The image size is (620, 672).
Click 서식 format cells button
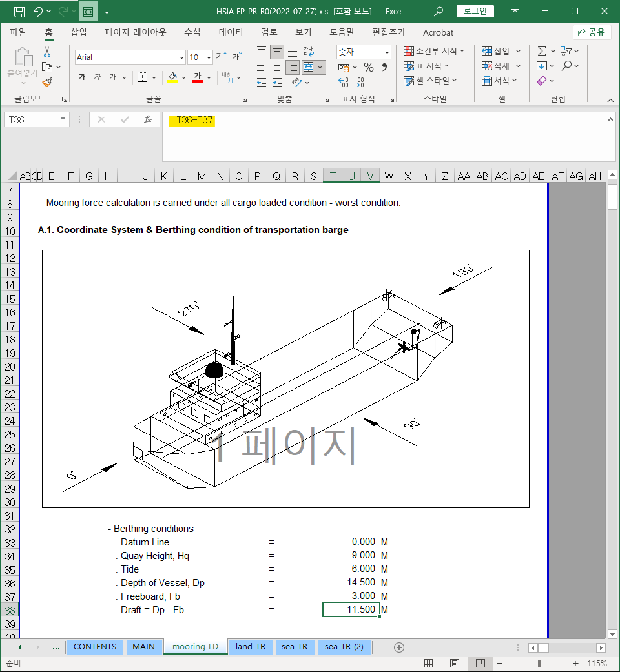click(499, 81)
